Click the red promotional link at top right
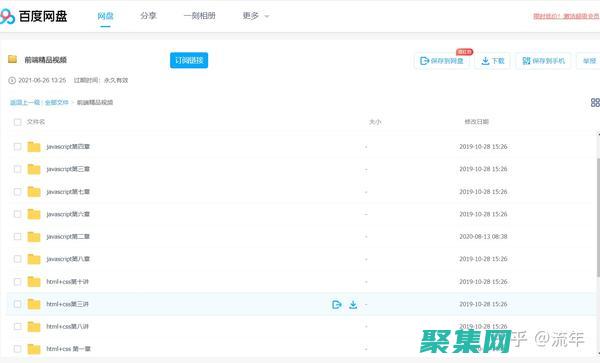The image size is (600, 363). coord(566,16)
